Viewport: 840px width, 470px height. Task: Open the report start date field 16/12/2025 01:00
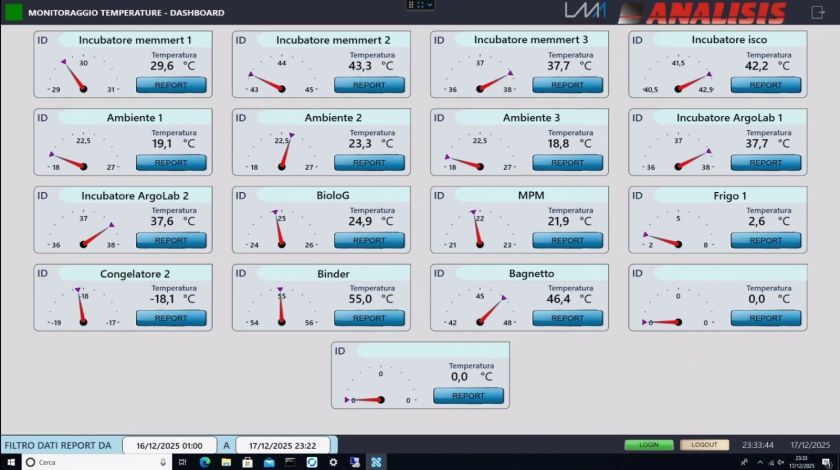click(x=171, y=445)
